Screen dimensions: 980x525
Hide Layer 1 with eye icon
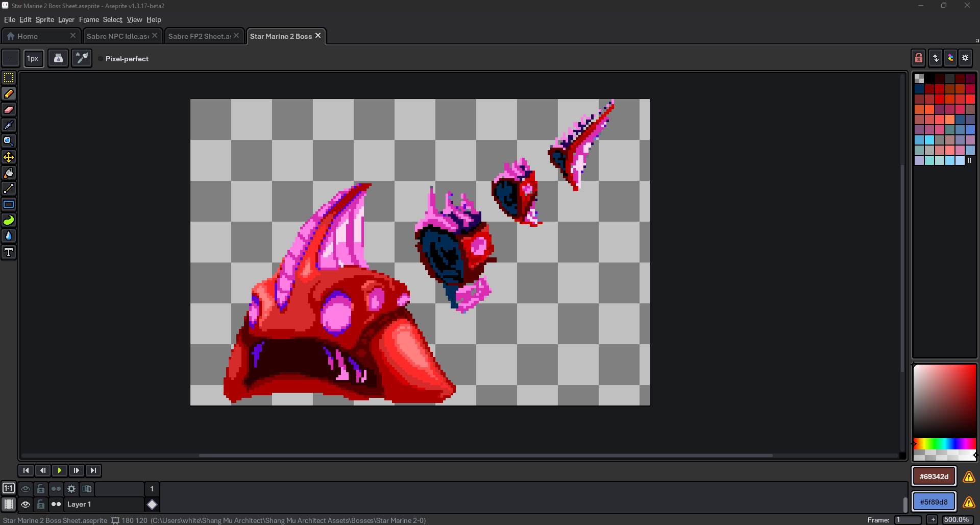(25, 505)
